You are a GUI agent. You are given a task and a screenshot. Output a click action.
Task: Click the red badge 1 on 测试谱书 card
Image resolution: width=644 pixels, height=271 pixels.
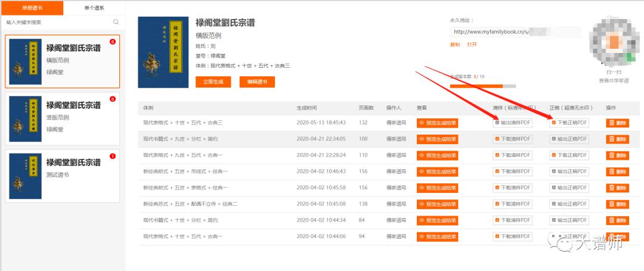[x=113, y=156]
